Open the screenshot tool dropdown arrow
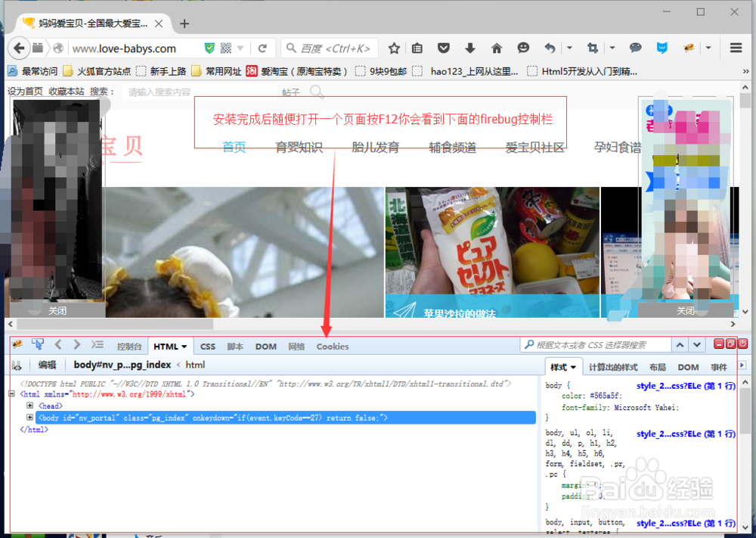The width and height of the screenshot is (756, 538). [x=612, y=48]
